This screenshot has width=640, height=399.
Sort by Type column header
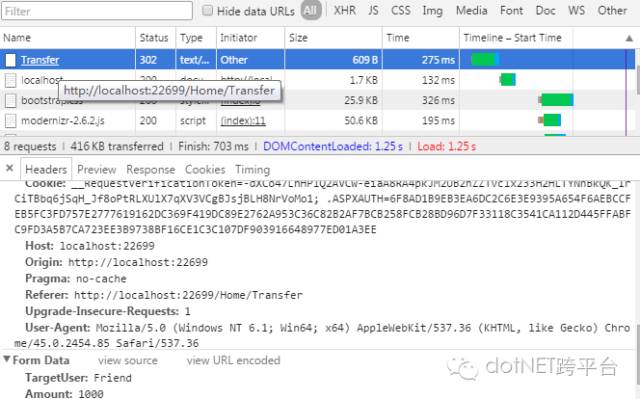coord(196,38)
